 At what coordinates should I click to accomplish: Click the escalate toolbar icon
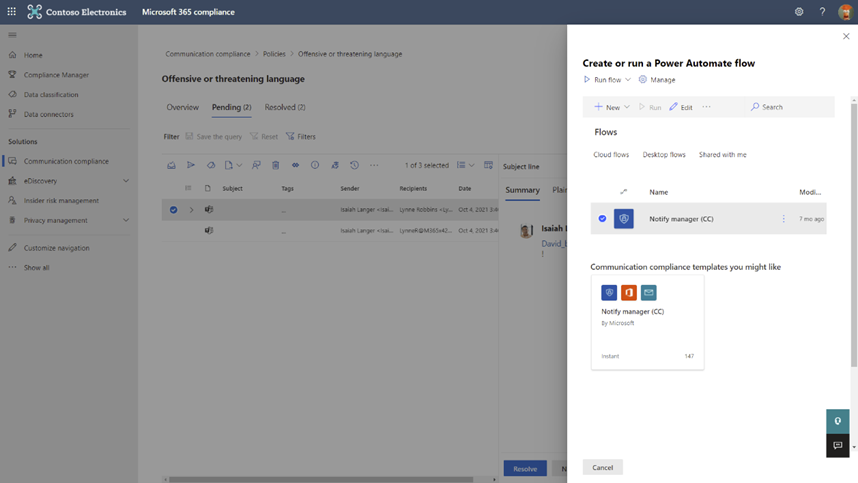coord(335,165)
